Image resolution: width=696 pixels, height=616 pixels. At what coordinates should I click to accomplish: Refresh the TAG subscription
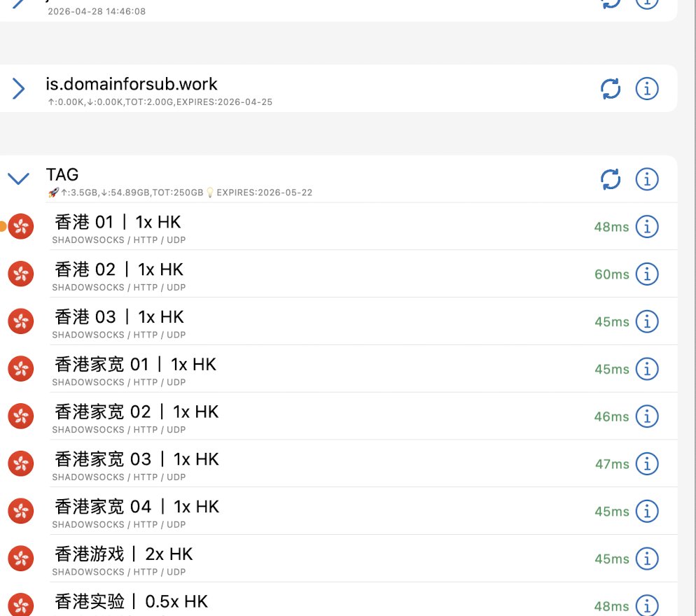(x=611, y=179)
